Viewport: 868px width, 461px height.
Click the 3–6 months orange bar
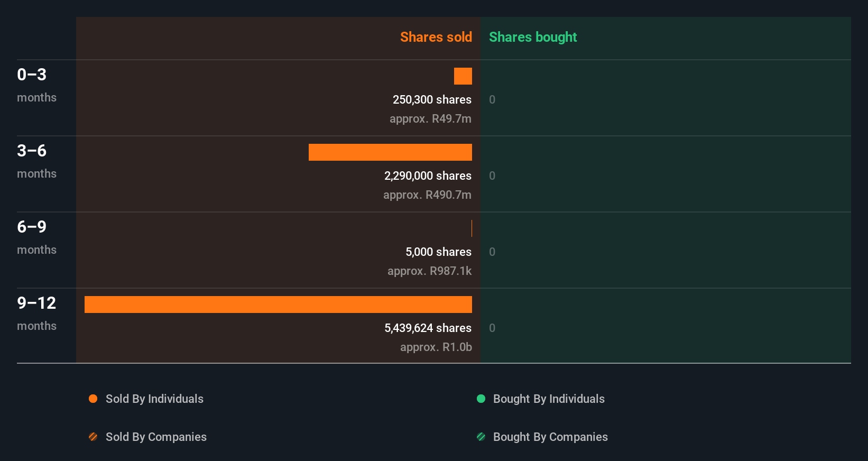[390, 152]
